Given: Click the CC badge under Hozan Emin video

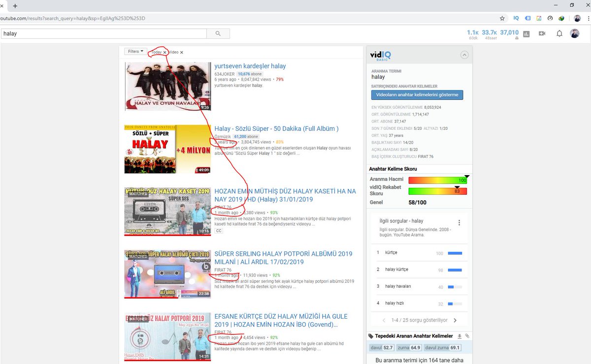Looking at the screenshot, I should tap(219, 231).
